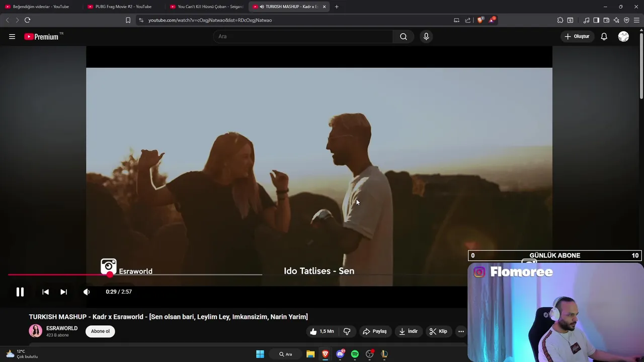Open the notifications bell
This screenshot has width=644, height=362.
(x=604, y=37)
